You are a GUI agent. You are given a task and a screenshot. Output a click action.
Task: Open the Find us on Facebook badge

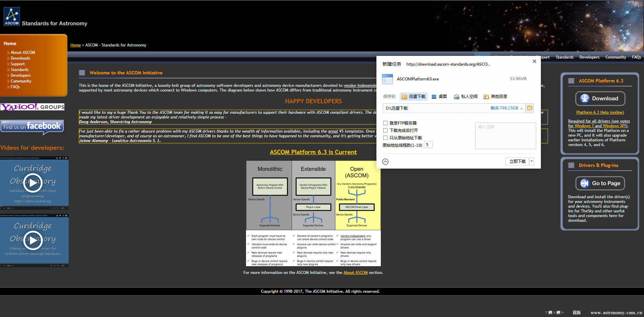click(32, 127)
